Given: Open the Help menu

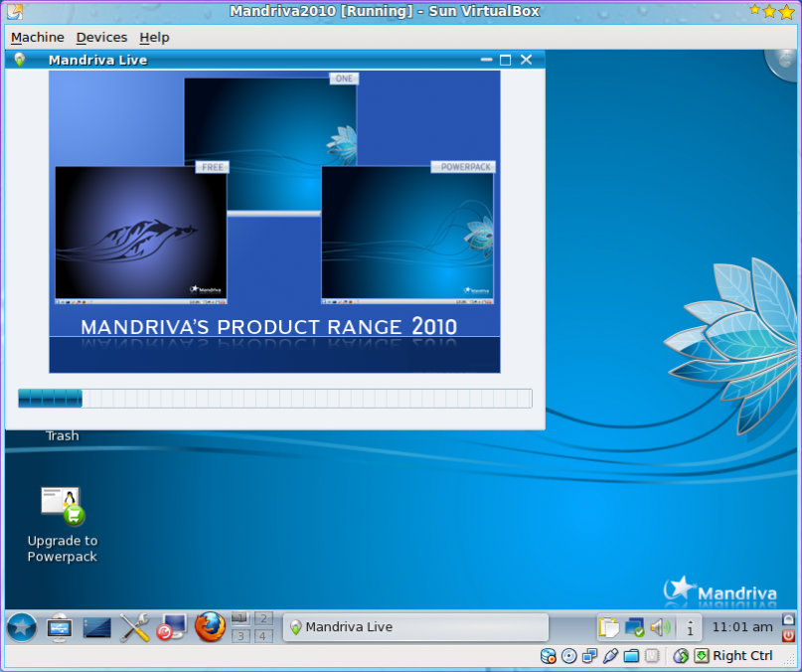Looking at the screenshot, I should [154, 37].
